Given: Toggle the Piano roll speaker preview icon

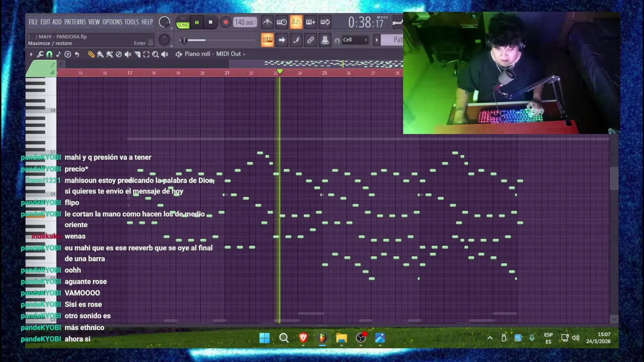Looking at the screenshot, I should 179,54.
